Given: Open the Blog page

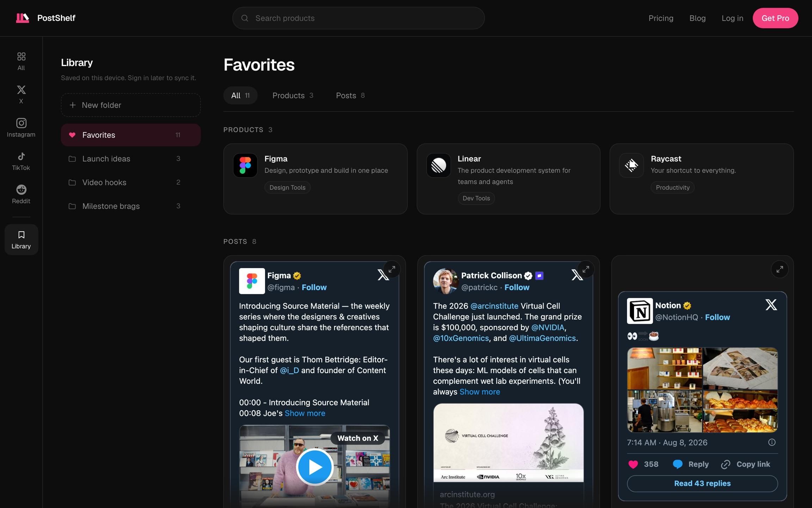Looking at the screenshot, I should [697, 18].
